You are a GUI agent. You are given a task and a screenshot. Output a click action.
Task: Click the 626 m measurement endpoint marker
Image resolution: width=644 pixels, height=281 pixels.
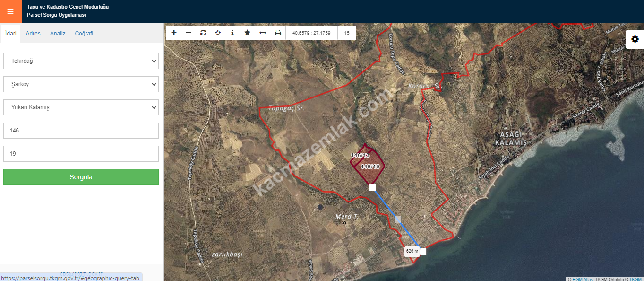pos(423,252)
